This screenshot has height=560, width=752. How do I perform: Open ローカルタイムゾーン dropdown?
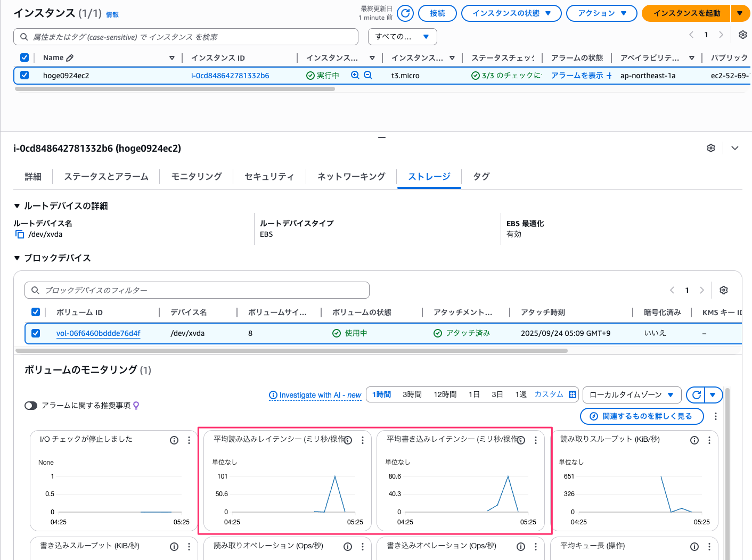pyautogui.click(x=632, y=395)
